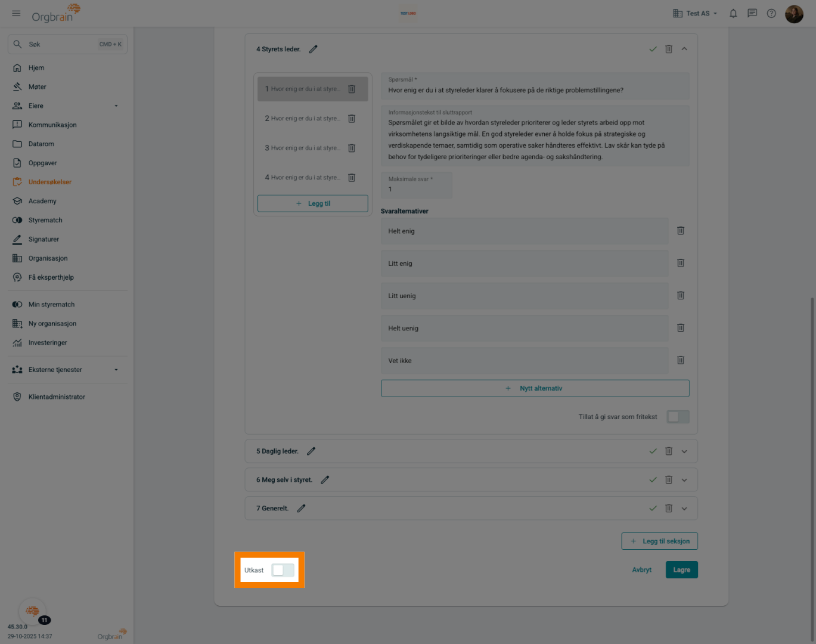
Task: Delete question 3 in the question list
Action: coord(352,148)
